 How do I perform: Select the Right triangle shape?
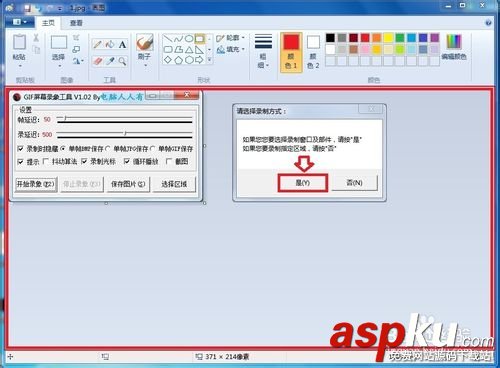(x=199, y=50)
